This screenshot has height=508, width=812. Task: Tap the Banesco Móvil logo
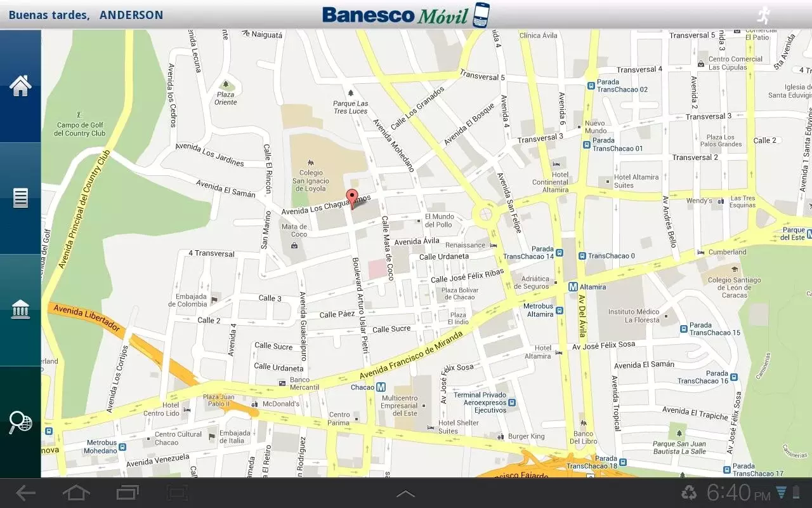click(406, 15)
